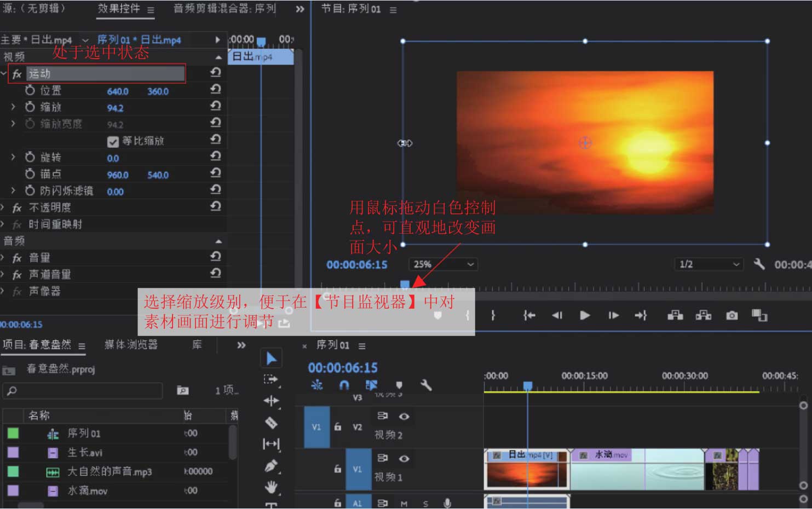Collapse the 视频 effects section
This screenshot has height=509, width=812.
pos(218,57)
